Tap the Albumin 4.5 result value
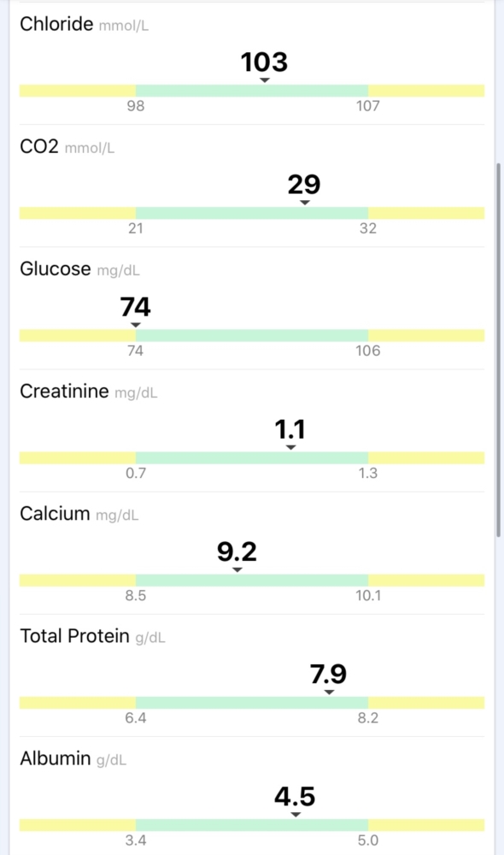The height and width of the screenshot is (855, 504). 295,796
